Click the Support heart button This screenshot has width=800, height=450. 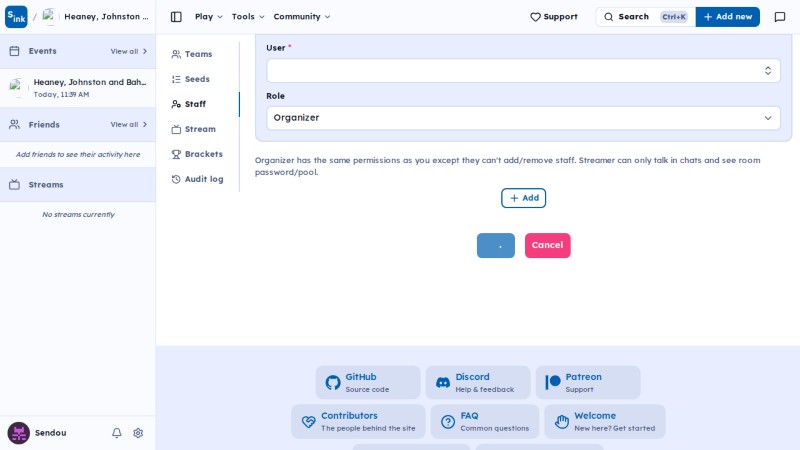click(x=554, y=17)
